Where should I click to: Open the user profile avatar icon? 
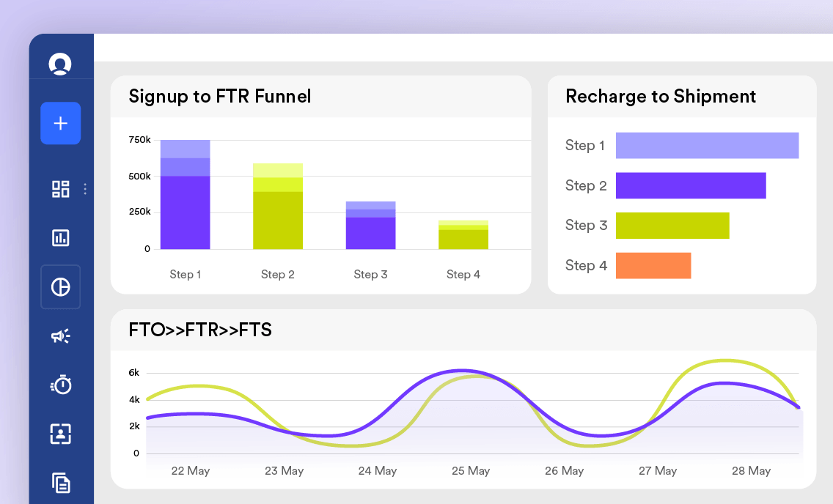pos(60,64)
